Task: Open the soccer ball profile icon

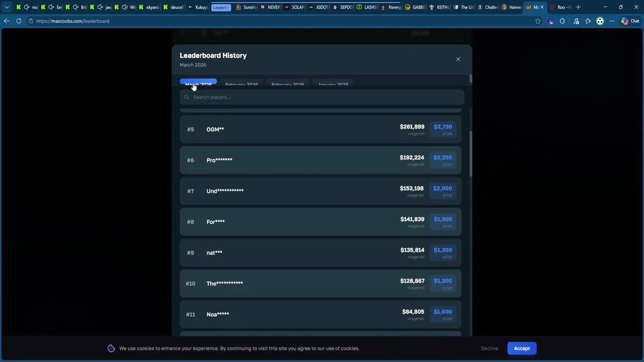Action: pyautogui.click(x=600, y=21)
